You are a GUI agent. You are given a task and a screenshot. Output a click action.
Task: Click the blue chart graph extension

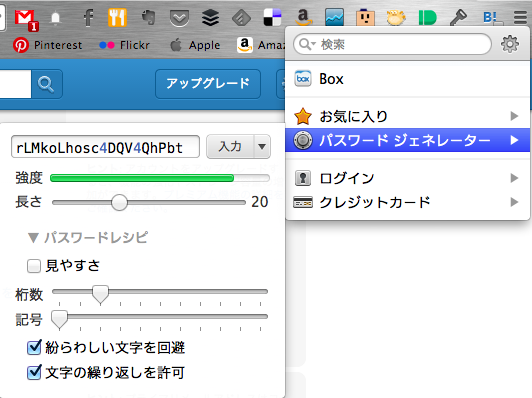click(335, 18)
